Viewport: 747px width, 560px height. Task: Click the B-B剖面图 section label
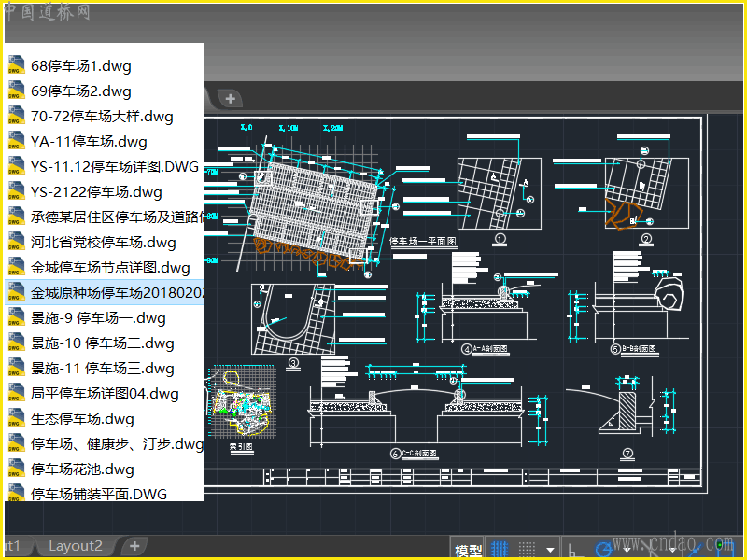(639, 349)
